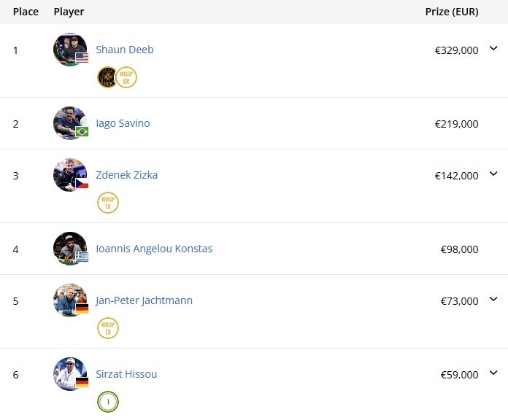Image resolution: width=508 pixels, height=420 pixels.
Task: Expand Zdenek Zizka's row with the chevron
Action: click(493, 174)
